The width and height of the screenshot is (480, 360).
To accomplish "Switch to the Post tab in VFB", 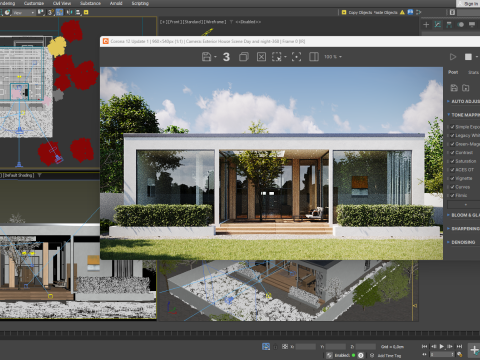I will pos(453,72).
